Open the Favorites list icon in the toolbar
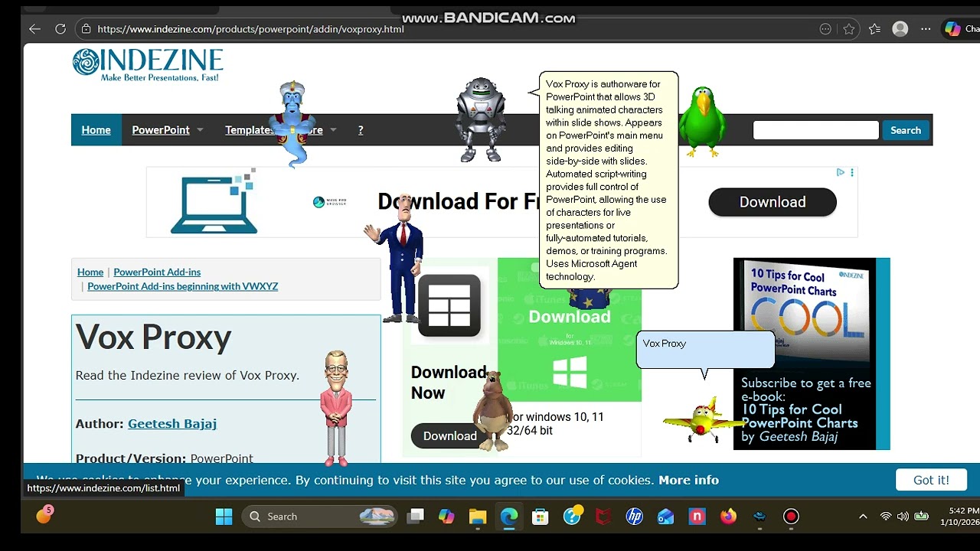The image size is (980, 551). point(875,29)
